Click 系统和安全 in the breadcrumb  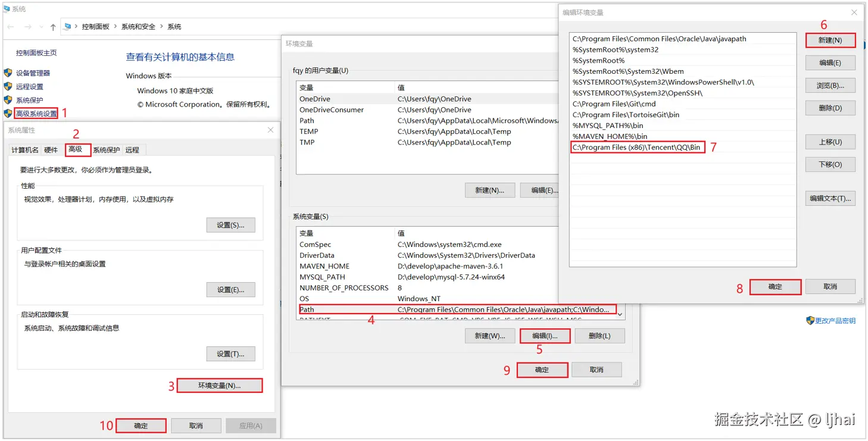138,27
